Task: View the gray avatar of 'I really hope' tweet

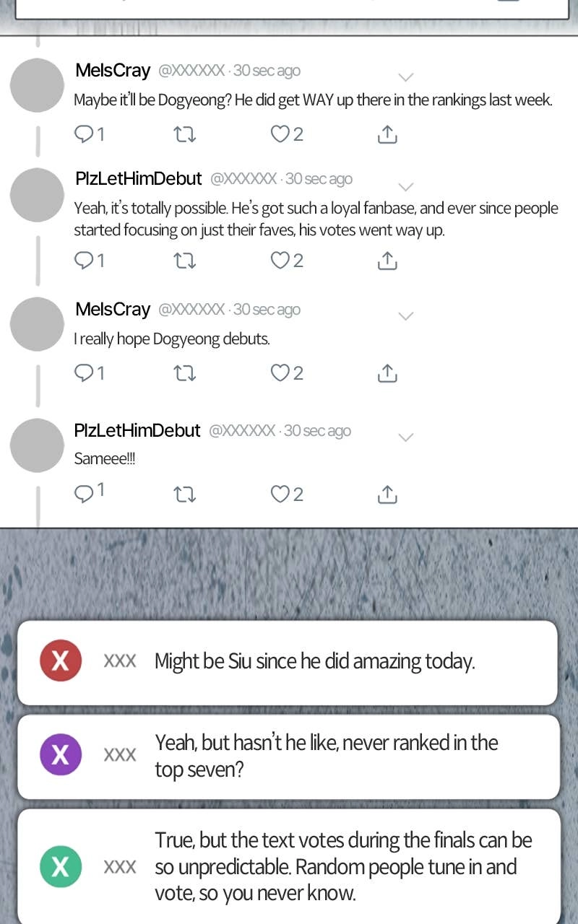Action: click(x=38, y=324)
